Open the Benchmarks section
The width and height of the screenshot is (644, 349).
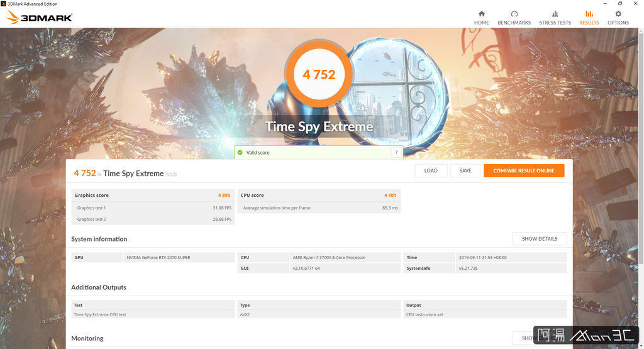(514, 18)
